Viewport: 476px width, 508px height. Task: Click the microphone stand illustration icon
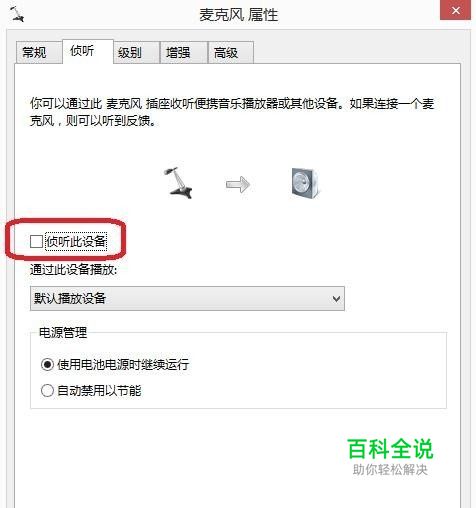pos(178,183)
